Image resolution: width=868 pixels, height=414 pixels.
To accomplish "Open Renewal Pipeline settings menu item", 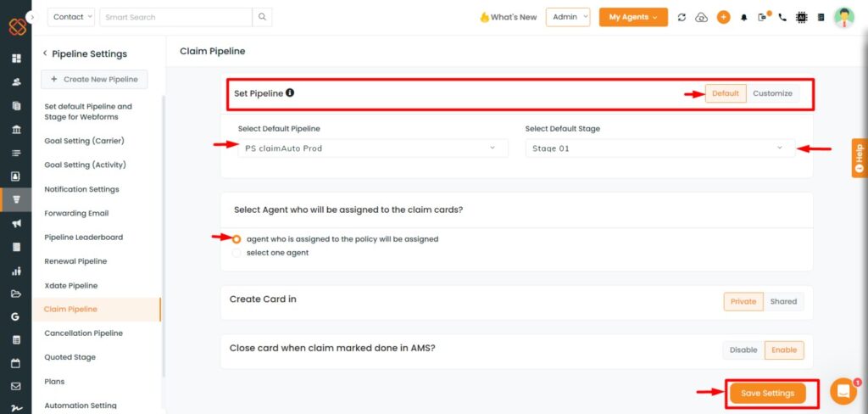I will pyautogui.click(x=75, y=261).
